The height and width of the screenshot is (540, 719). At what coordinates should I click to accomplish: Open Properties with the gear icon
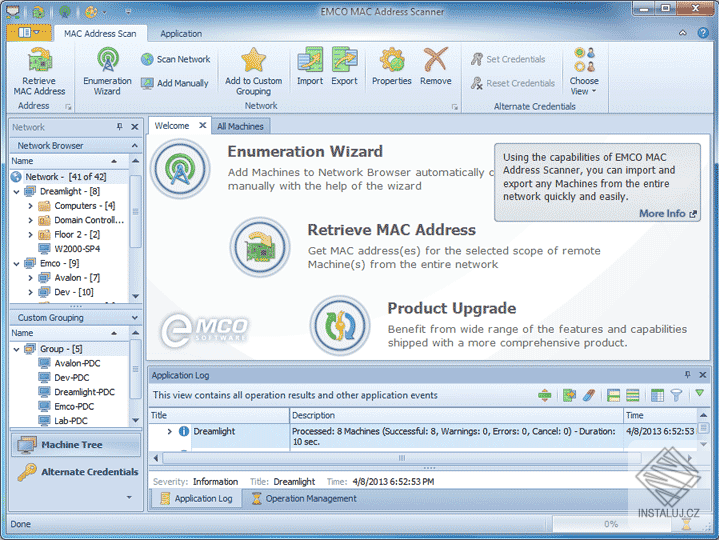point(392,66)
